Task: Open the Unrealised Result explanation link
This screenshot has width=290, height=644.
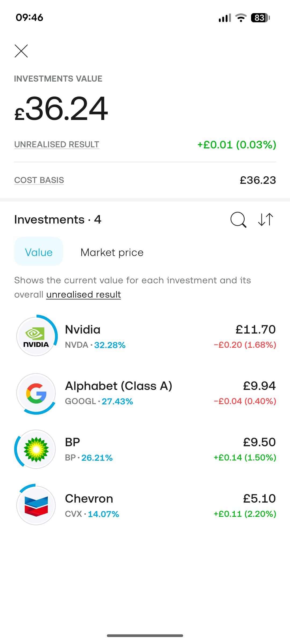Action: click(57, 144)
